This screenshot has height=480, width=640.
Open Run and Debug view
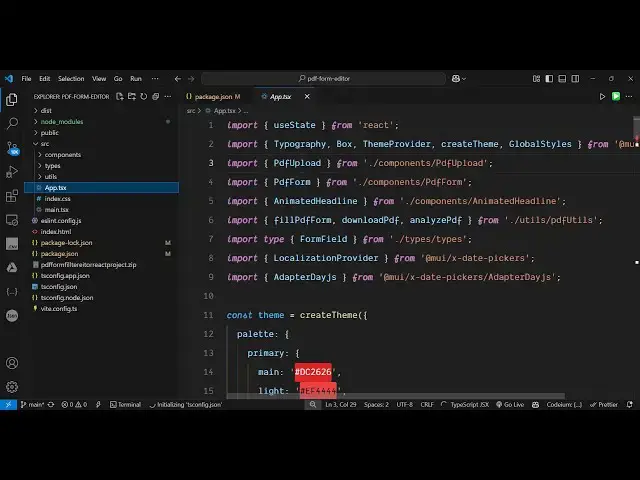tap(12, 172)
